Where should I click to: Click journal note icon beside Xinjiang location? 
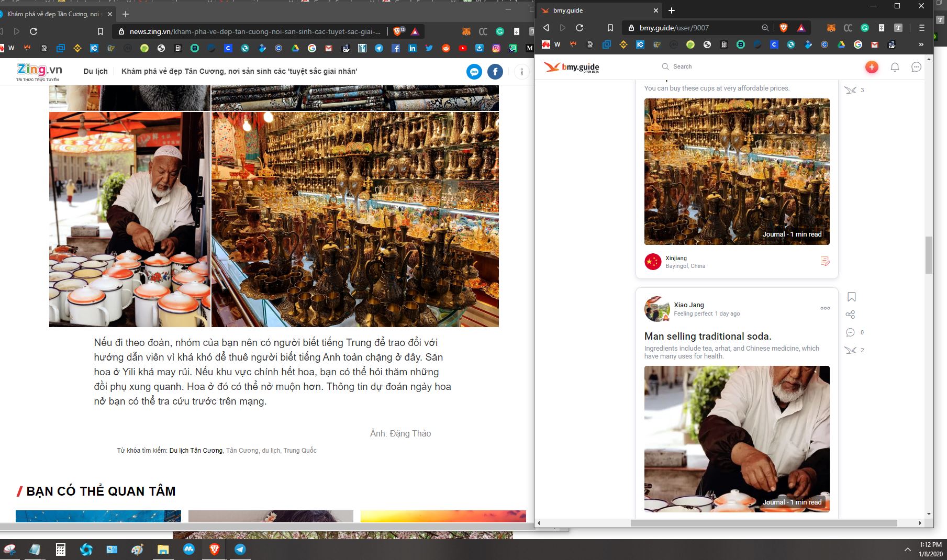tap(825, 261)
